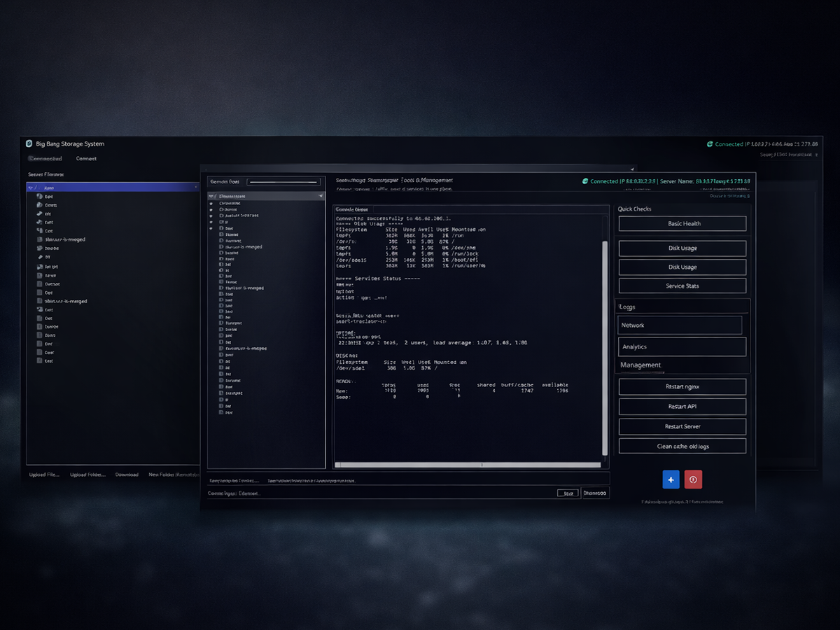This screenshot has width=840, height=630.
Task: Open the Analytics logs entry
Action: coord(682,346)
